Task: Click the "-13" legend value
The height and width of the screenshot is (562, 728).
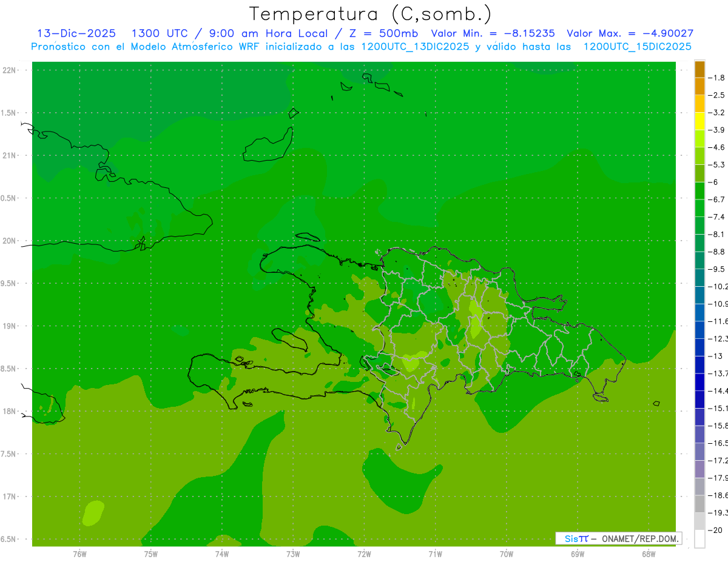Action: point(716,356)
